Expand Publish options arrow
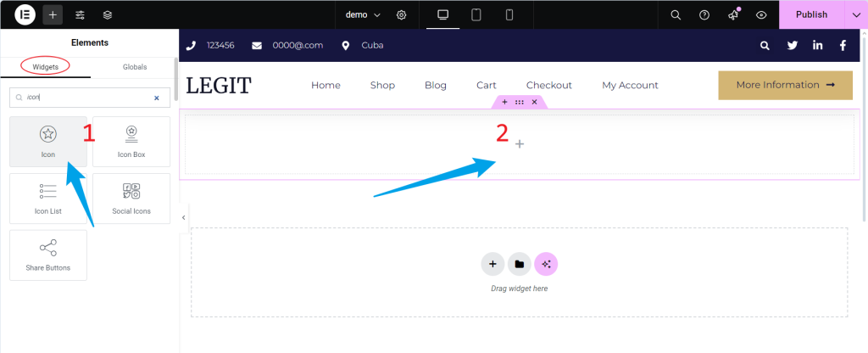 (855, 14)
